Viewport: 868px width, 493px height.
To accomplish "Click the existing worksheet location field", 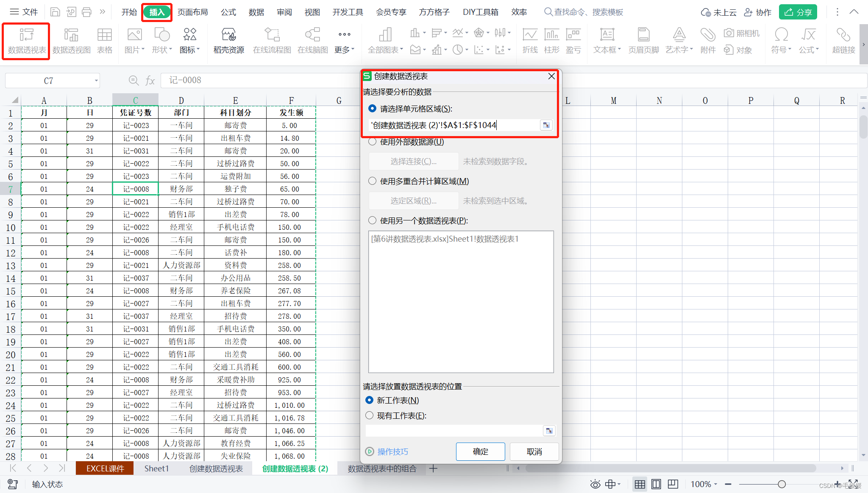I will tap(454, 431).
